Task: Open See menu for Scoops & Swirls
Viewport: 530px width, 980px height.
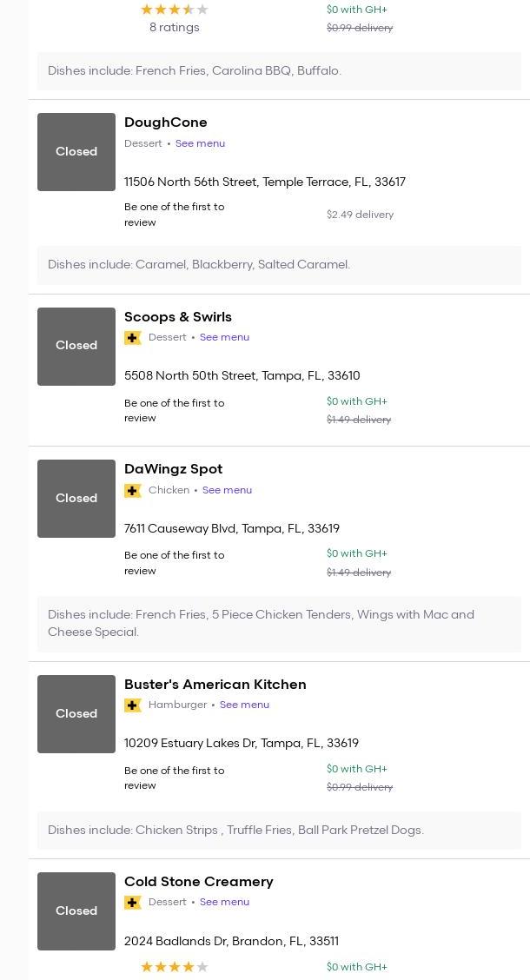Action: coord(224,337)
